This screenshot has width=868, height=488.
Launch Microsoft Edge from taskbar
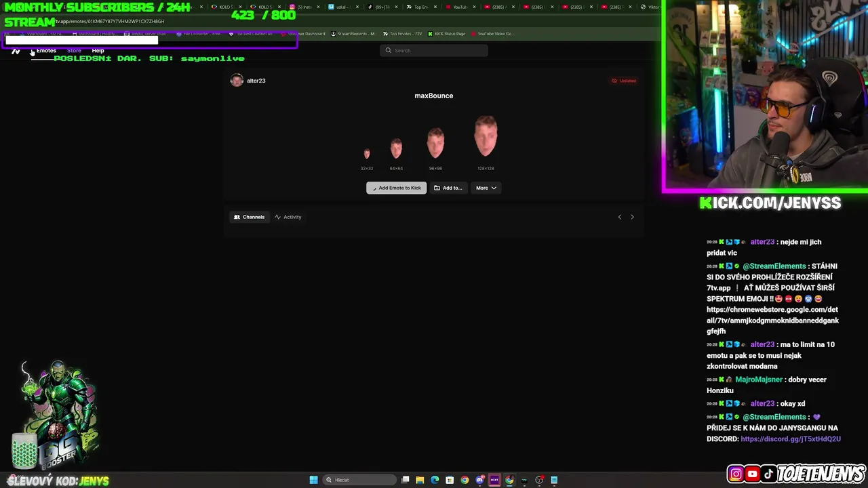point(435,480)
